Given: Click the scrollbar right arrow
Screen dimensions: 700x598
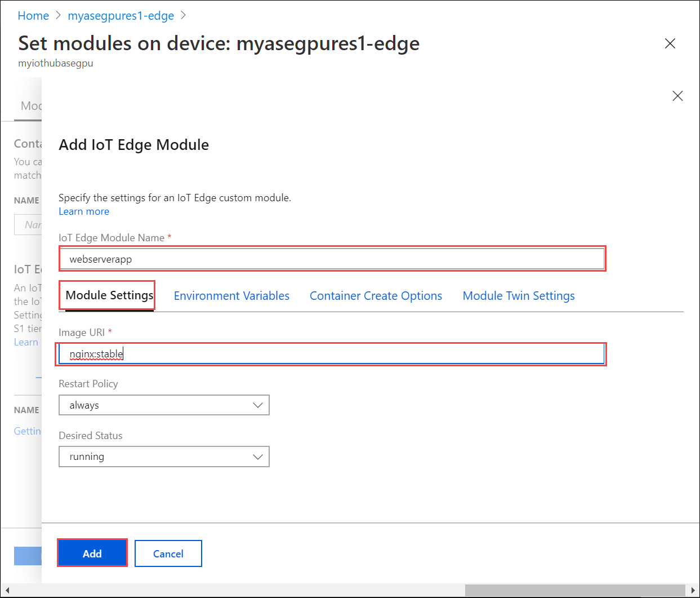Looking at the screenshot, I should tap(694, 589).
